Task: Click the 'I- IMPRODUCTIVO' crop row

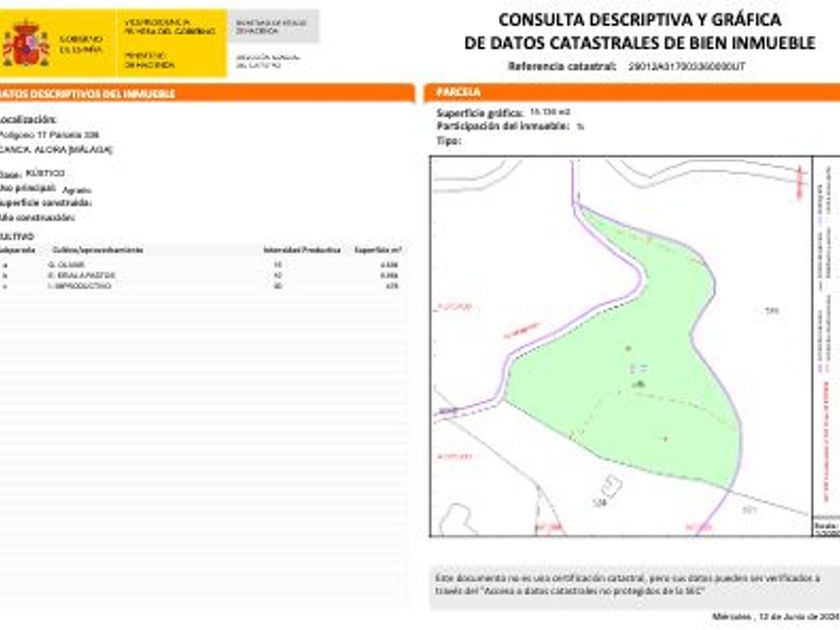Action: coord(201,286)
